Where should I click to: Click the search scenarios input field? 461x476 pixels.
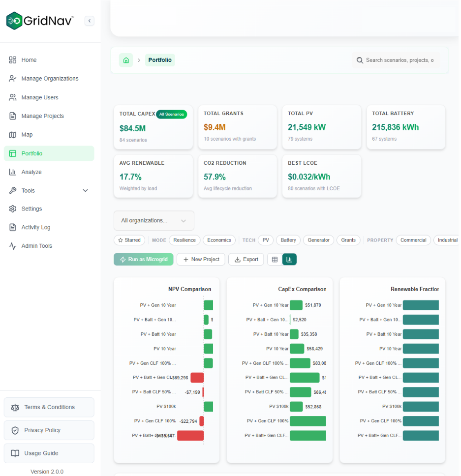click(399, 60)
